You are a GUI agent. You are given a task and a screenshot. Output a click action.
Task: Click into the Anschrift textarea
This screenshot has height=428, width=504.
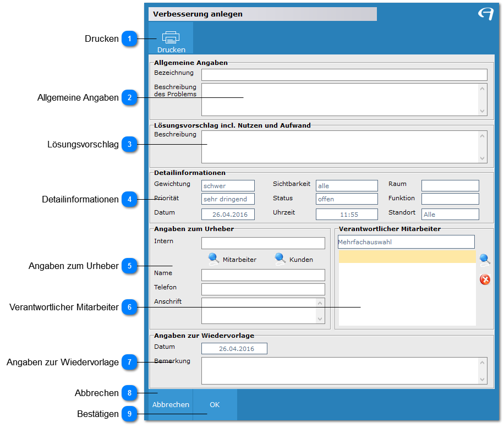263,311
